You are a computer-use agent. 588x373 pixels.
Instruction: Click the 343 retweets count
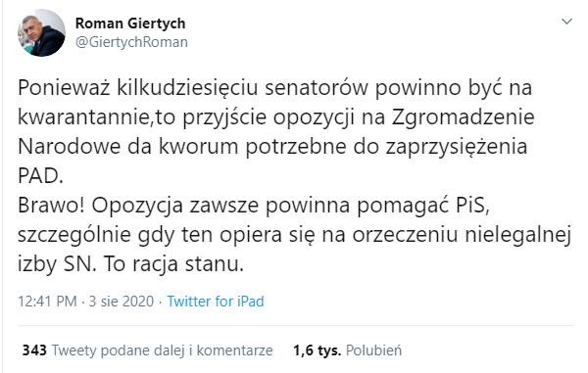[x=34, y=350]
